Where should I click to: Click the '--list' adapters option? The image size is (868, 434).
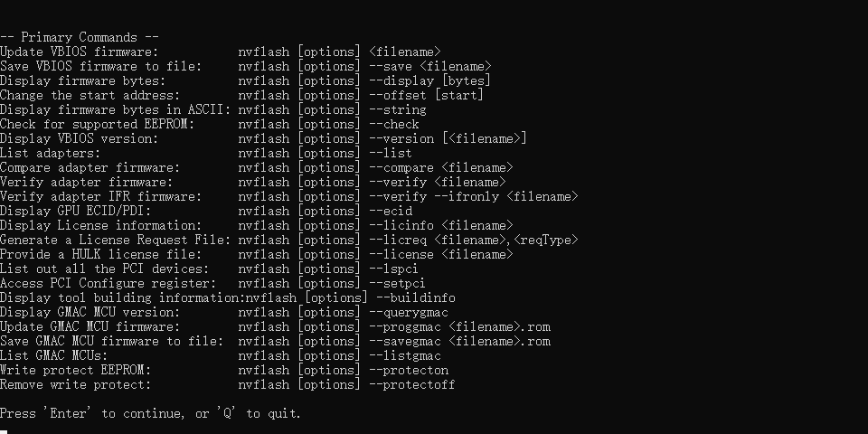click(x=391, y=153)
